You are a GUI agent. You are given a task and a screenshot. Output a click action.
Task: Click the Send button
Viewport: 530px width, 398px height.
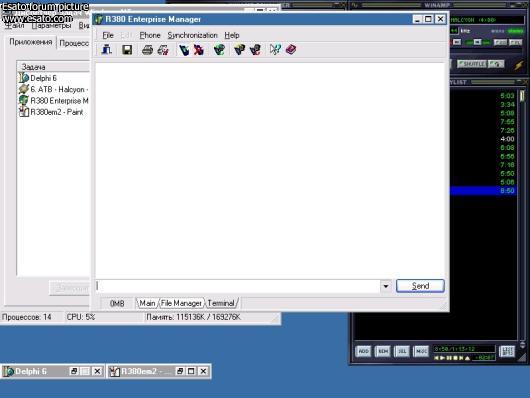coord(420,286)
